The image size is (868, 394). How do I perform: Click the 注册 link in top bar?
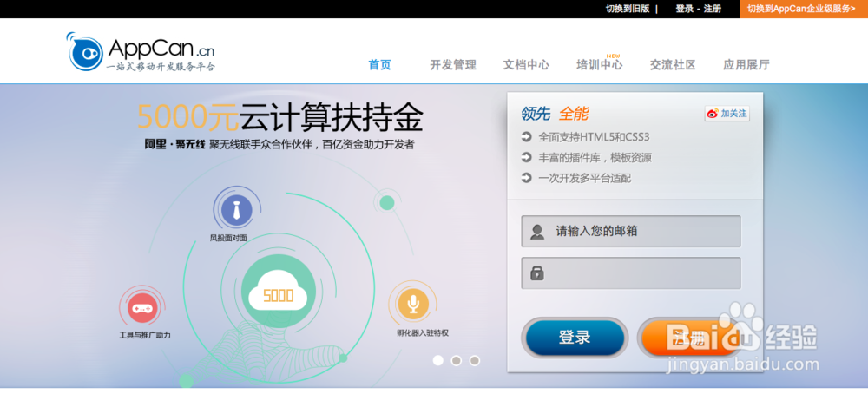click(713, 9)
